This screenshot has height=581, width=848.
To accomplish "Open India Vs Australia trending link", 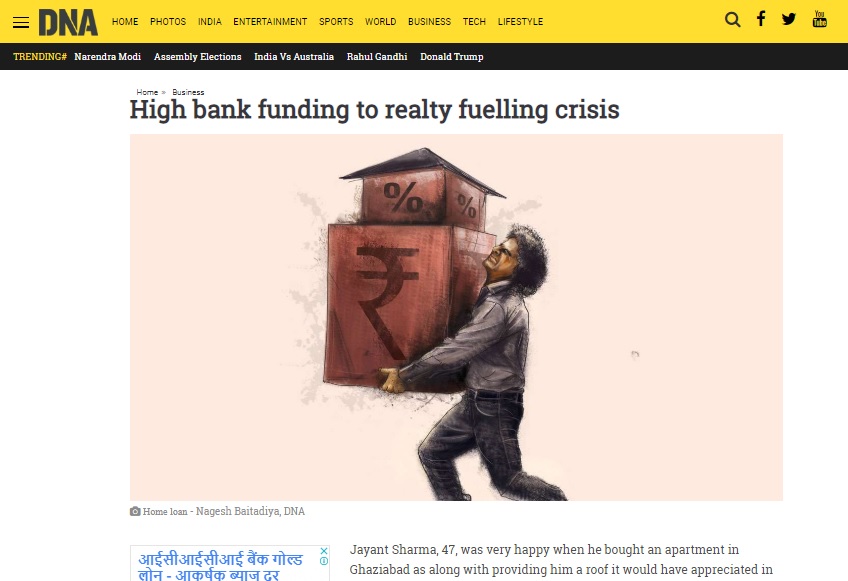I will tap(294, 57).
